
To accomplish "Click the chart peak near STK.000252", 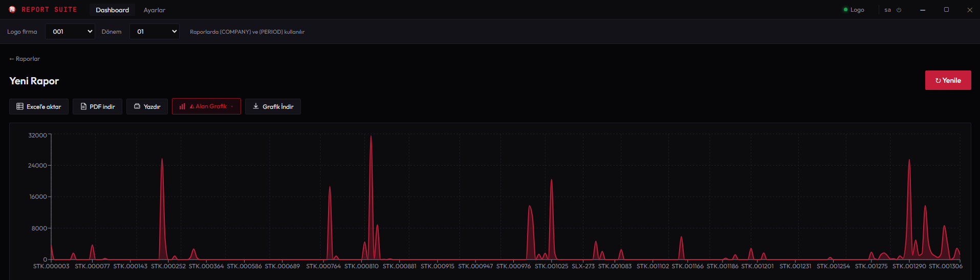I will [162, 161].
